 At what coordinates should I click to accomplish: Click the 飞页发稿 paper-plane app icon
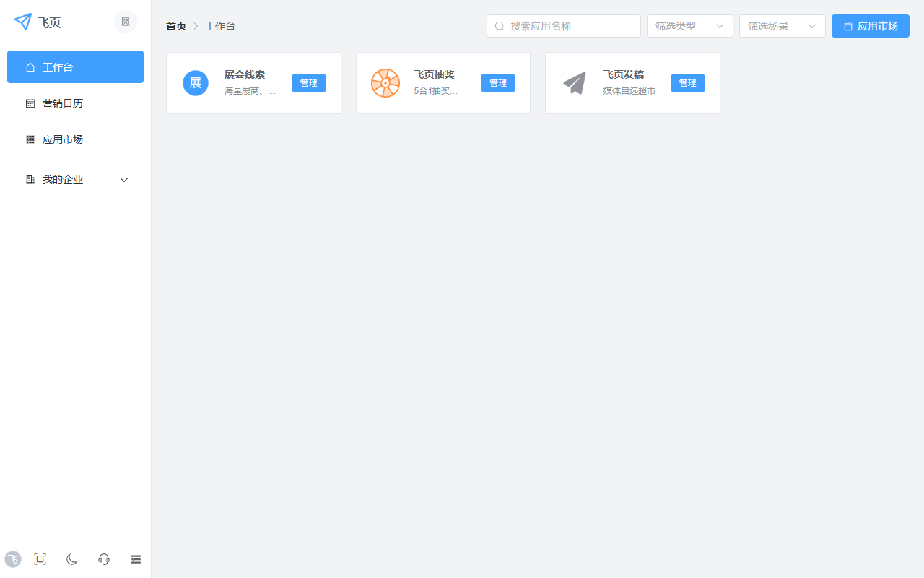pos(575,82)
